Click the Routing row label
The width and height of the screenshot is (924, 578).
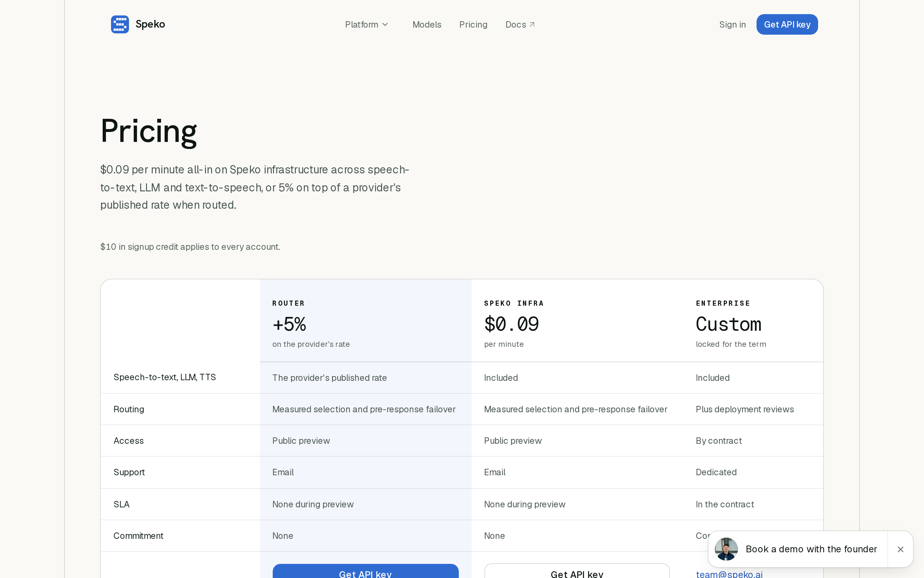[129, 409]
